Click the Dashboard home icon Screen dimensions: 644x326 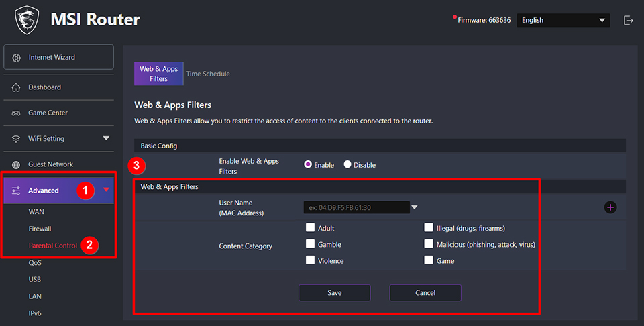(16, 87)
